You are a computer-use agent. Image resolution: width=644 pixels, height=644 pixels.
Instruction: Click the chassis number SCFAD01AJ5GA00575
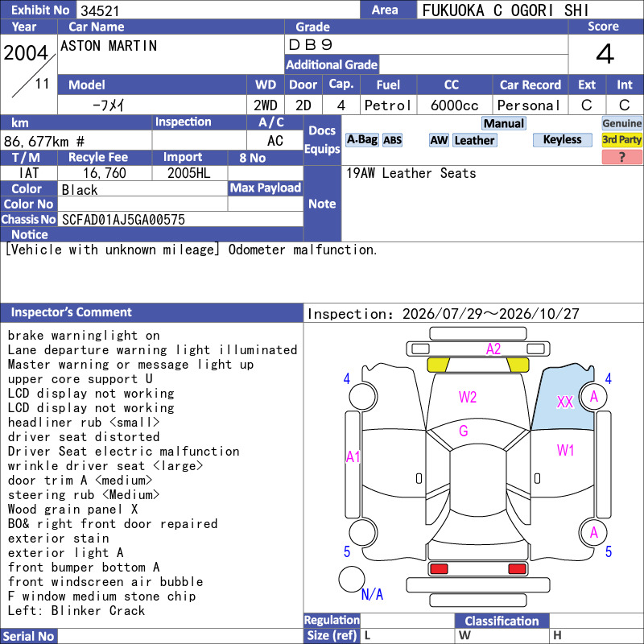point(123,220)
